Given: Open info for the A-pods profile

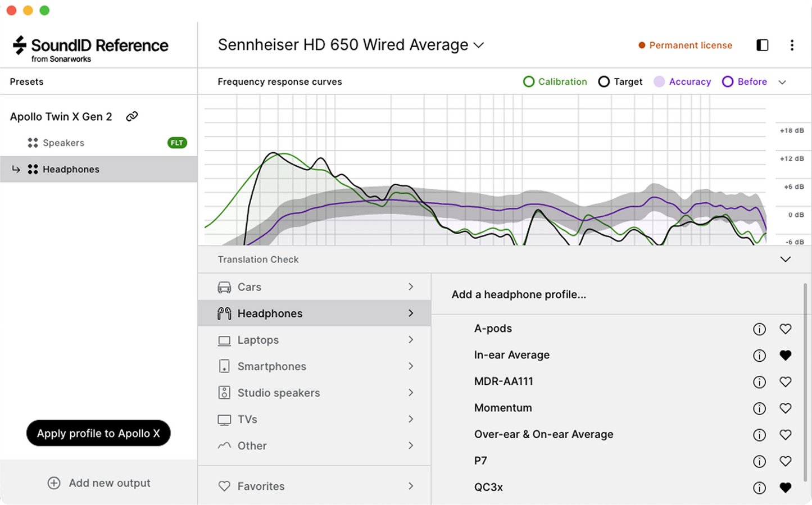Looking at the screenshot, I should pyautogui.click(x=759, y=329).
